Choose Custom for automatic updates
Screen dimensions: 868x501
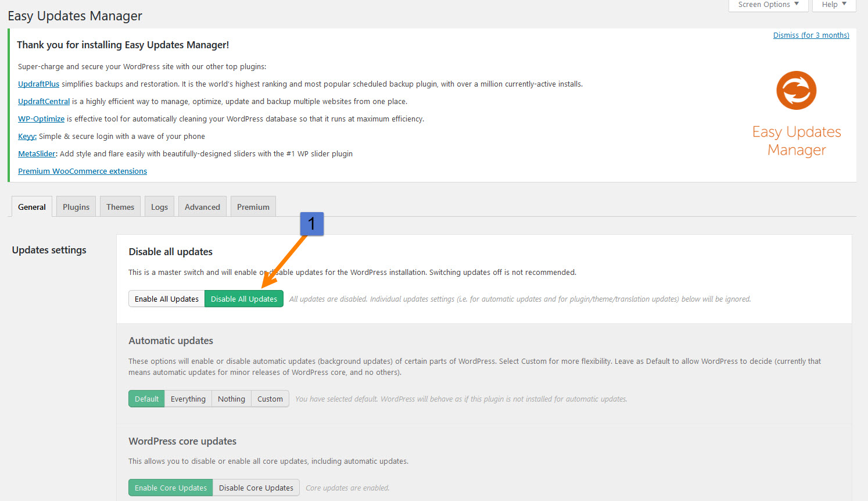coord(270,399)
